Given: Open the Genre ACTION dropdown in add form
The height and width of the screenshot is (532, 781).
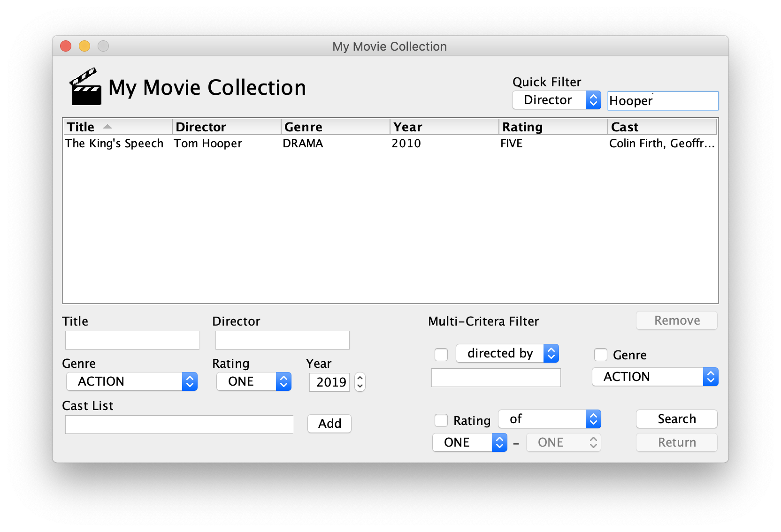Looking at the screenshot, I should (x=132, y=381).
